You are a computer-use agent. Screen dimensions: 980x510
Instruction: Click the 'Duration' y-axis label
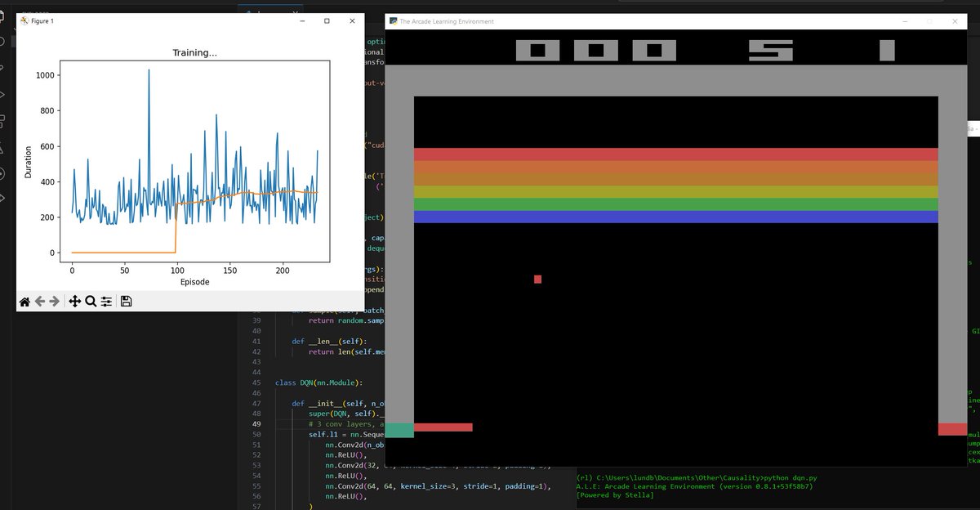(x=27, y=163)
